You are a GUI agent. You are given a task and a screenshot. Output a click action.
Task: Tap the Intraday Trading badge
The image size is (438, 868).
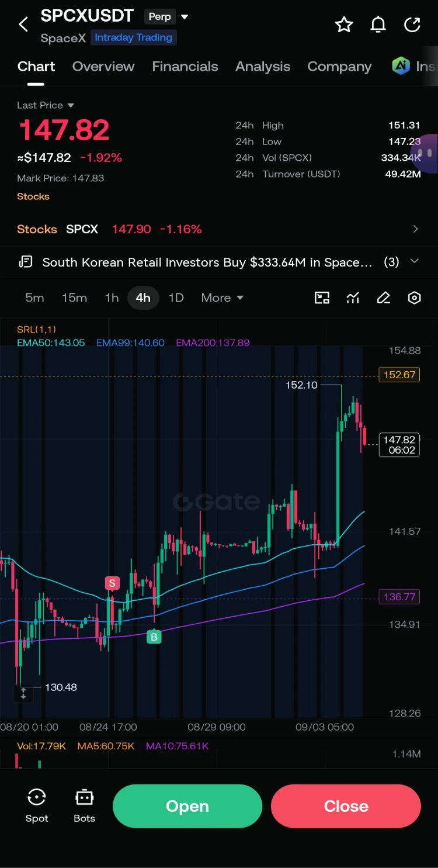tap(133, 37)
